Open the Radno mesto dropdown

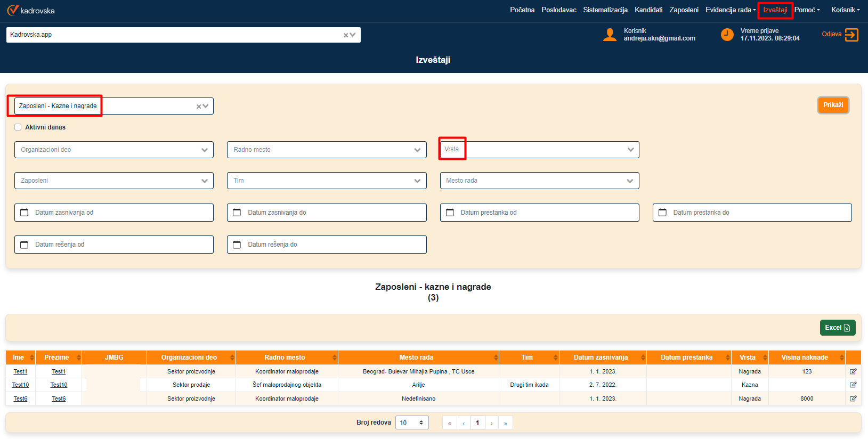[x=417, y=150]
